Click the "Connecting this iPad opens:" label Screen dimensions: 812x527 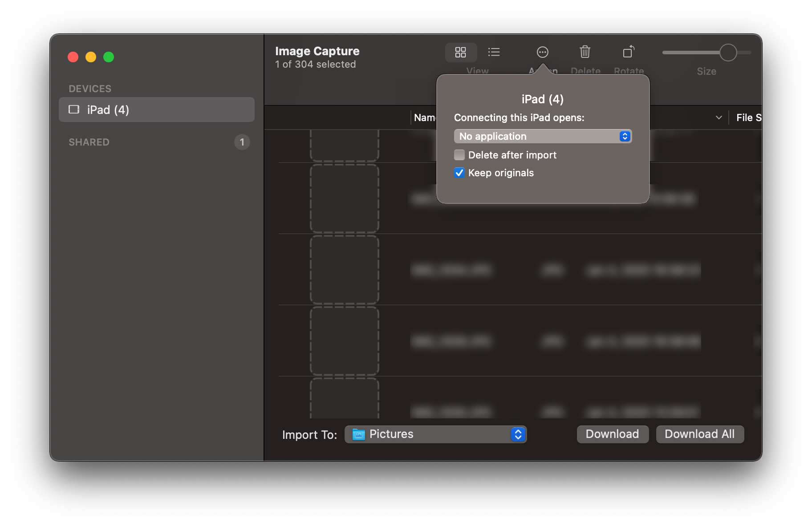tap(519, 118)
